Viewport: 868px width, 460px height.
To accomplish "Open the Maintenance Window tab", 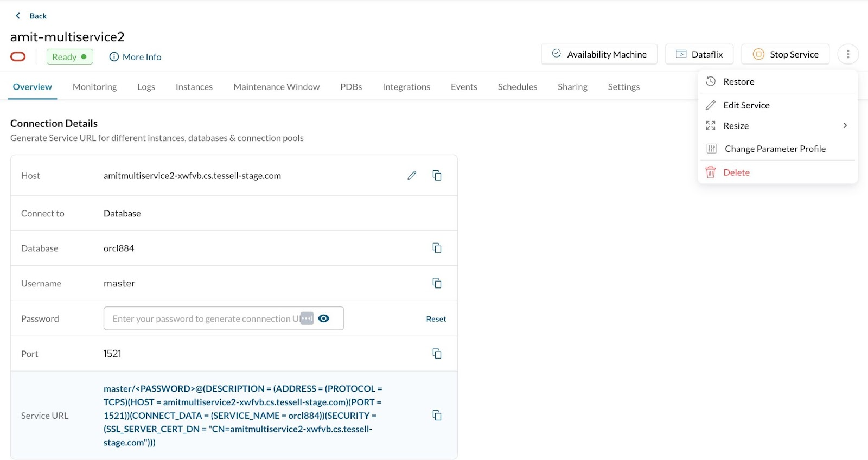I will point(276,87).
